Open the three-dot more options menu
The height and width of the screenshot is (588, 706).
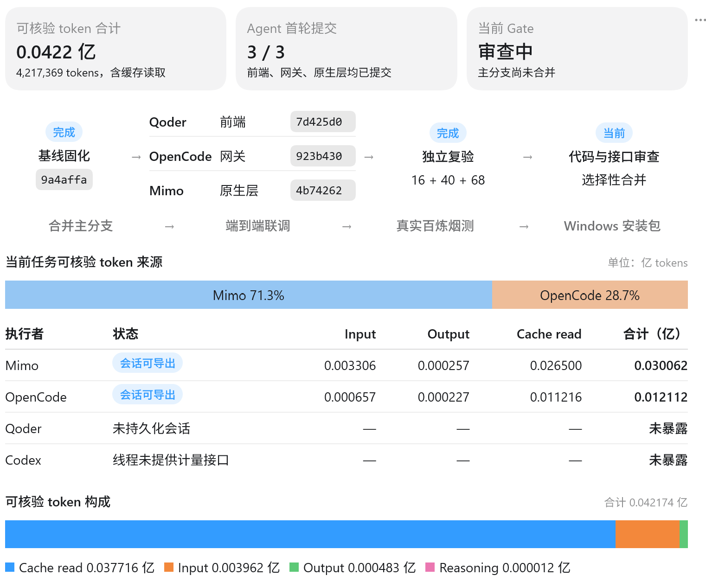point(700,20)
